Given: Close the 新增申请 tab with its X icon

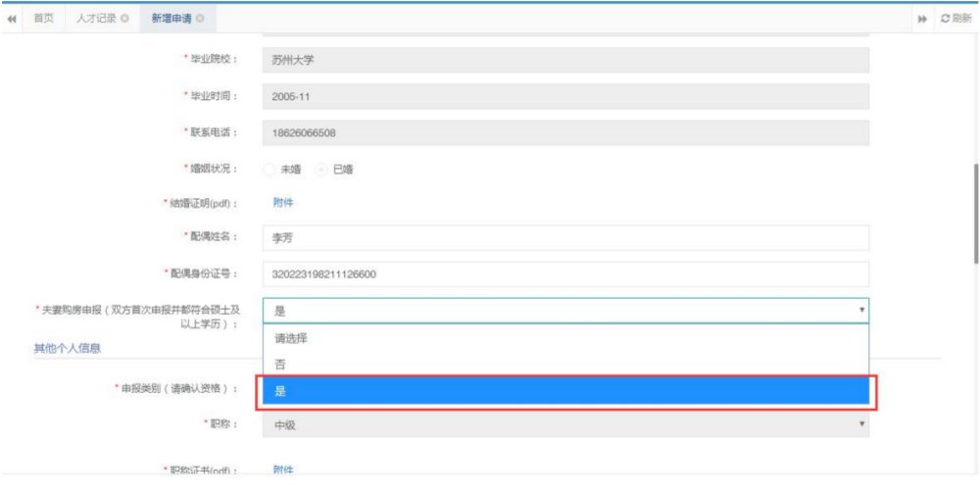Looking at the screenshot, I should (201, 19).
